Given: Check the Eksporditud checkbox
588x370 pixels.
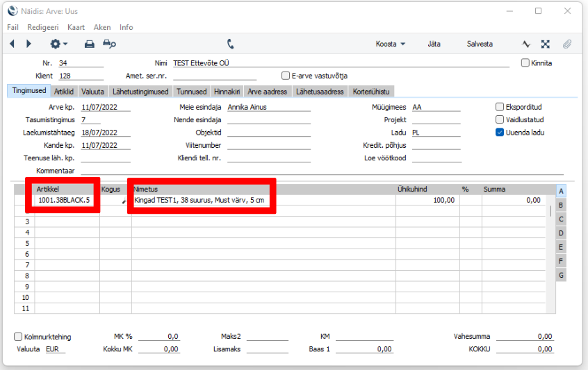Looking at the screenshot, I should pyautogui.click(x=500, y=107).
